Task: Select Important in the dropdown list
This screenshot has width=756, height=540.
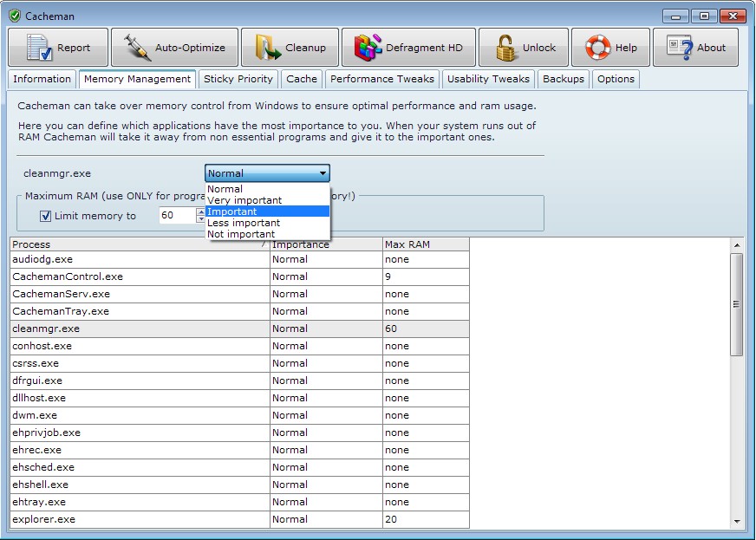Action: pyautogui.click(x=268, y=211)
